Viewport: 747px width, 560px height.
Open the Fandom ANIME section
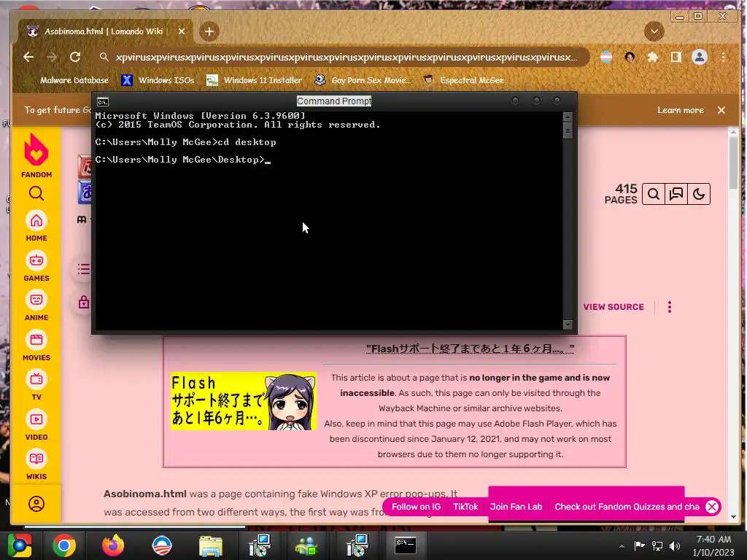36,306
